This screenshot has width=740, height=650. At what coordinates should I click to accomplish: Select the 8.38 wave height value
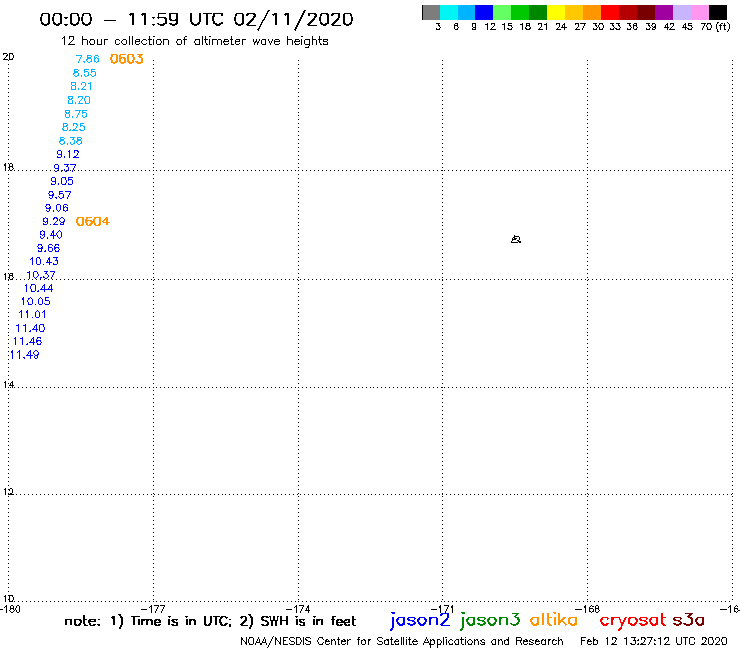pos(70,141)
